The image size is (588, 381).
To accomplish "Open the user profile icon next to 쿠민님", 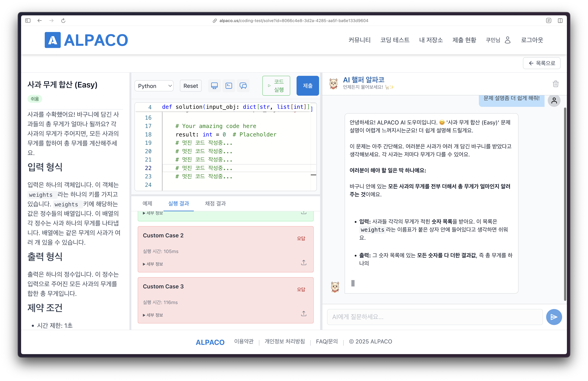I will pyautogui.click(x=508, y=40).
